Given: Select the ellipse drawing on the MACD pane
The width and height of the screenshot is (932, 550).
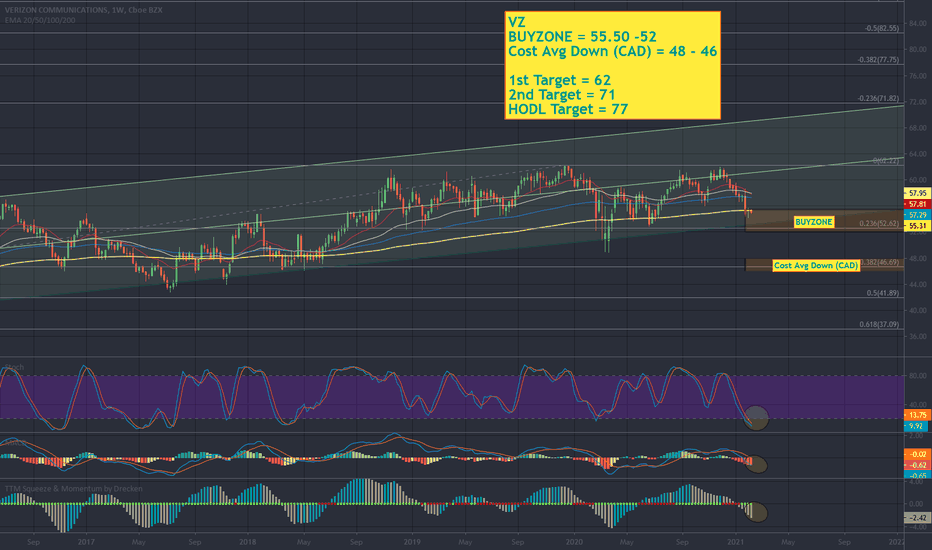Looking at the screenshot, I should [757, 464].
